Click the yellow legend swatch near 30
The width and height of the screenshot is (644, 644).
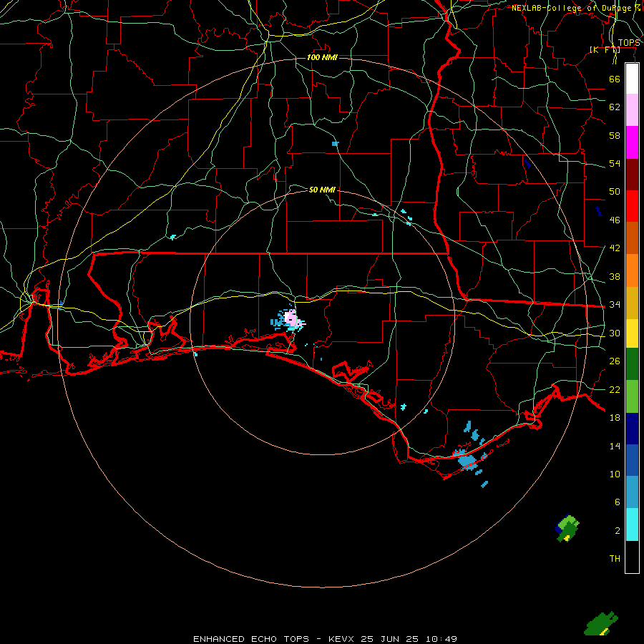[632, 333]
